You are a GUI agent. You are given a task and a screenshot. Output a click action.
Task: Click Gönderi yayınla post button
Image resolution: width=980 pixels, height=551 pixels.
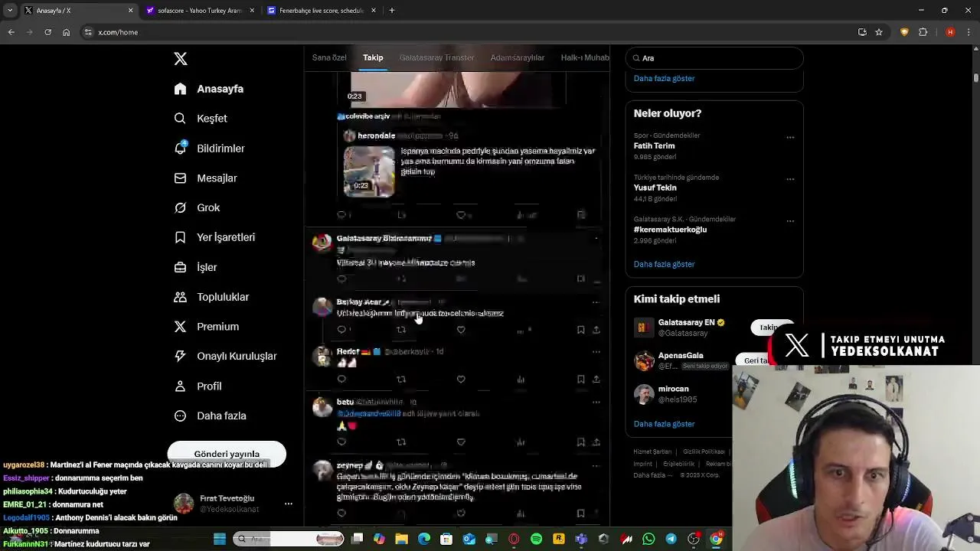(227, 454)
